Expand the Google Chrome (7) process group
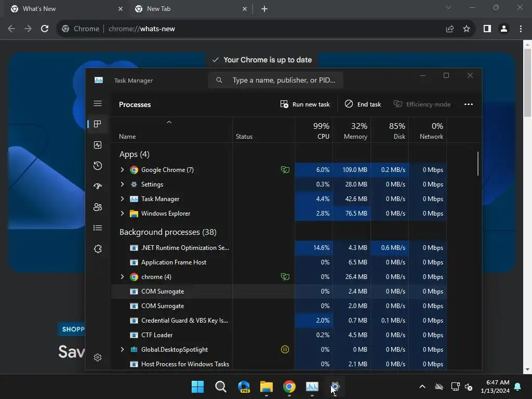Viewport: 532px width, 399px height. coord(123,170)
